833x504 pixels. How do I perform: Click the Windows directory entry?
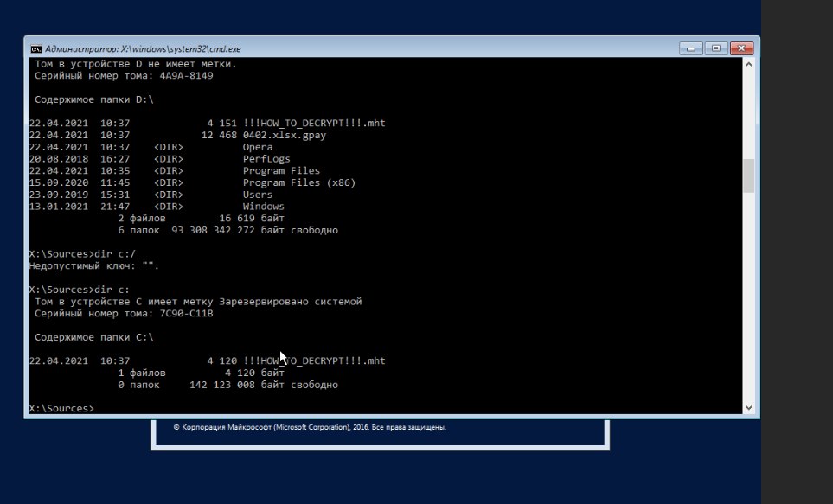pyautogui.click(x=264, y=206)
